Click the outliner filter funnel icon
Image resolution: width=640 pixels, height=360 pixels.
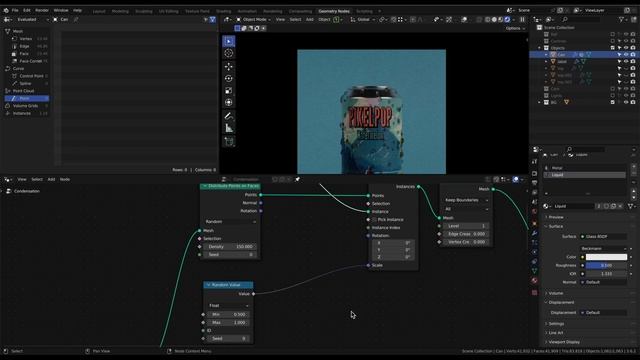coord(622,19)
